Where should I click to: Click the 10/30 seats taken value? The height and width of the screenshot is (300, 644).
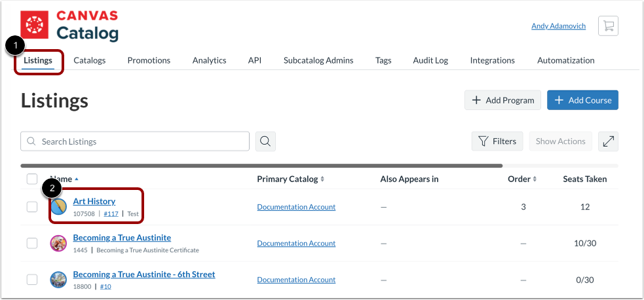coord(585,244)
